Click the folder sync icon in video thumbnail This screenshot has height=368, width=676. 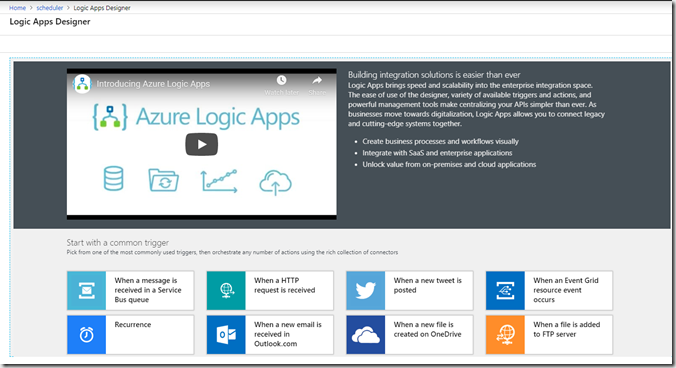click(163, 180)
